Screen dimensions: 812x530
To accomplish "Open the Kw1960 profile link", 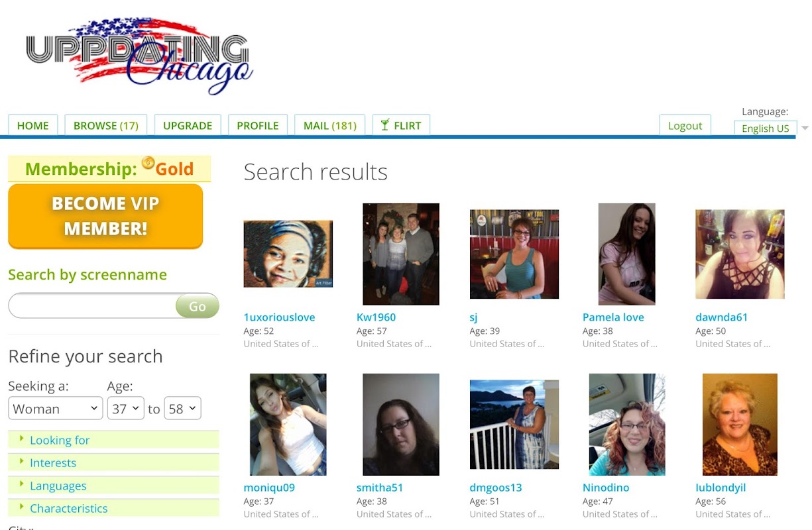I will (x=376, y=317).
